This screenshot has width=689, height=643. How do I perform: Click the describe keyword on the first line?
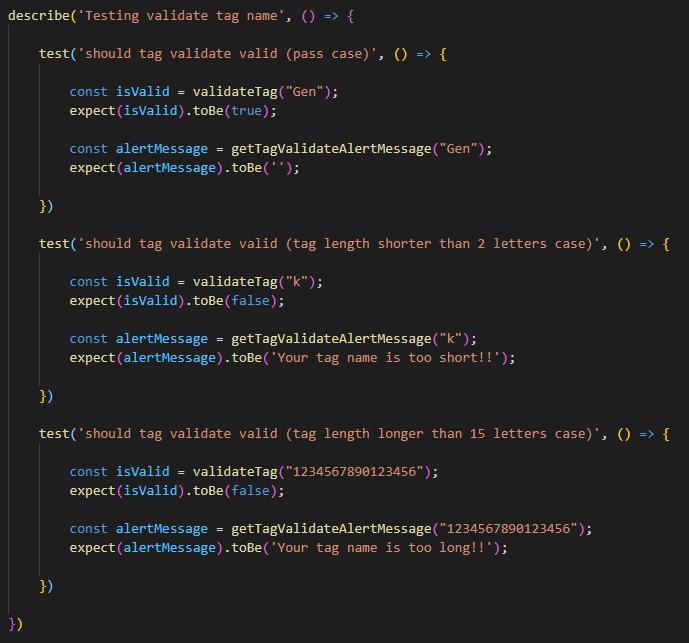39,16
